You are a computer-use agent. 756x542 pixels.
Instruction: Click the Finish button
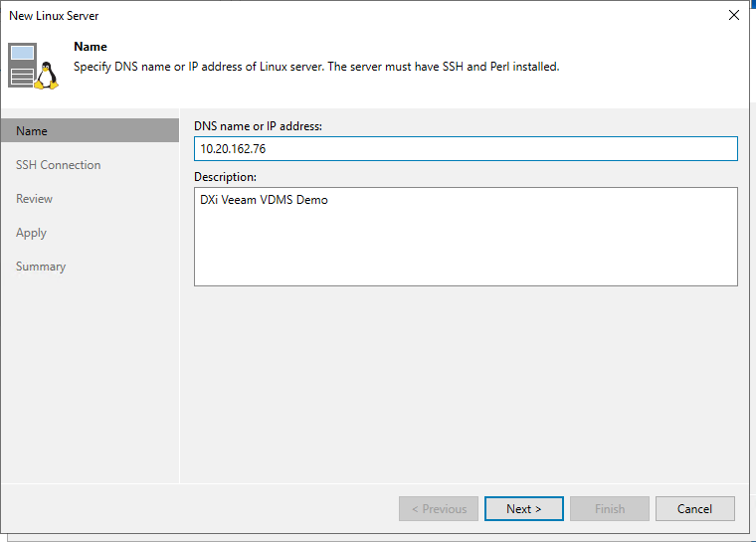(x=610, y=509)
